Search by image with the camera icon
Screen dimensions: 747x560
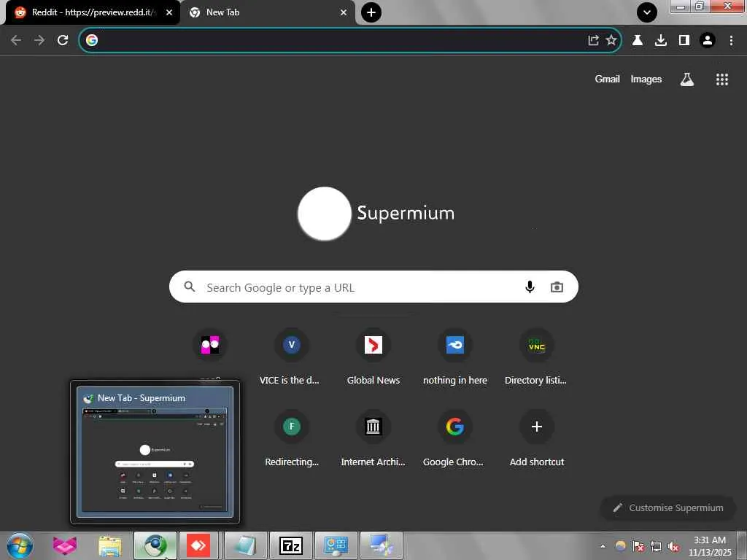(557, 287)
